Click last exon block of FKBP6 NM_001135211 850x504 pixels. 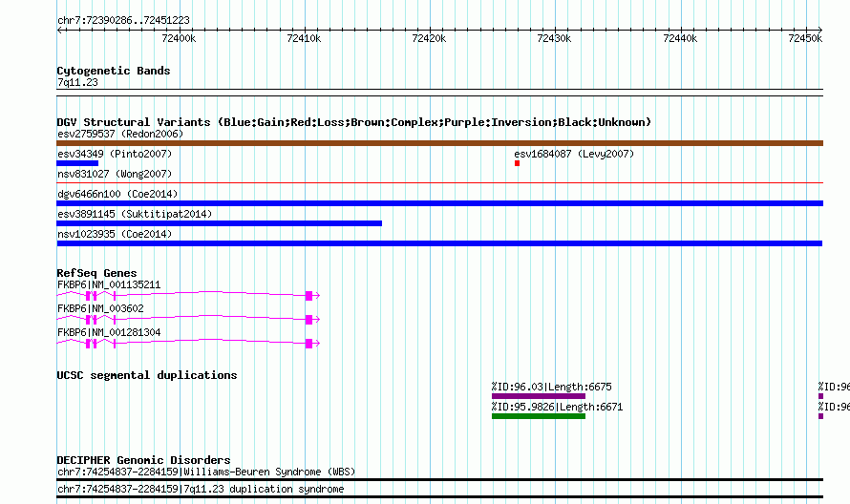[309, 295]
